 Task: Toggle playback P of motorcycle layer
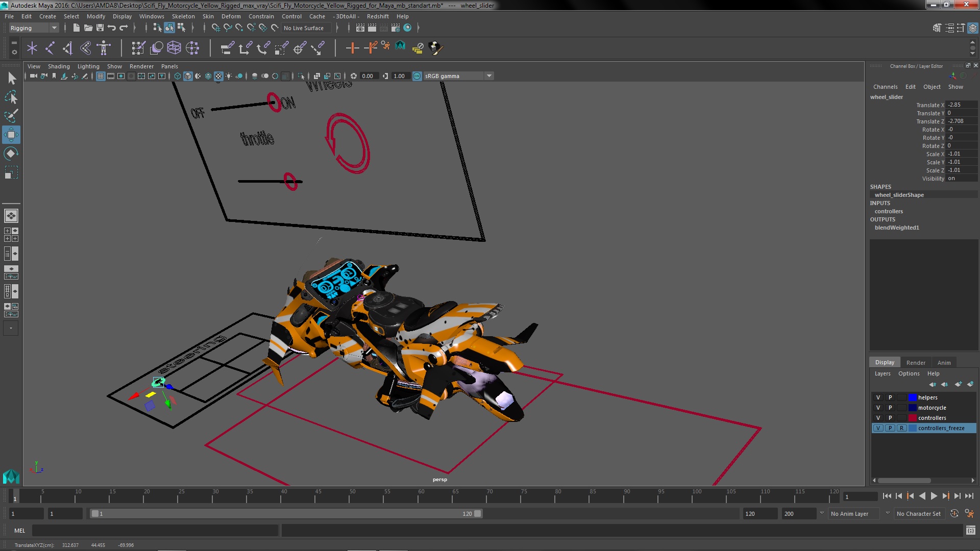pyautogui.click(x=890, y=408)
